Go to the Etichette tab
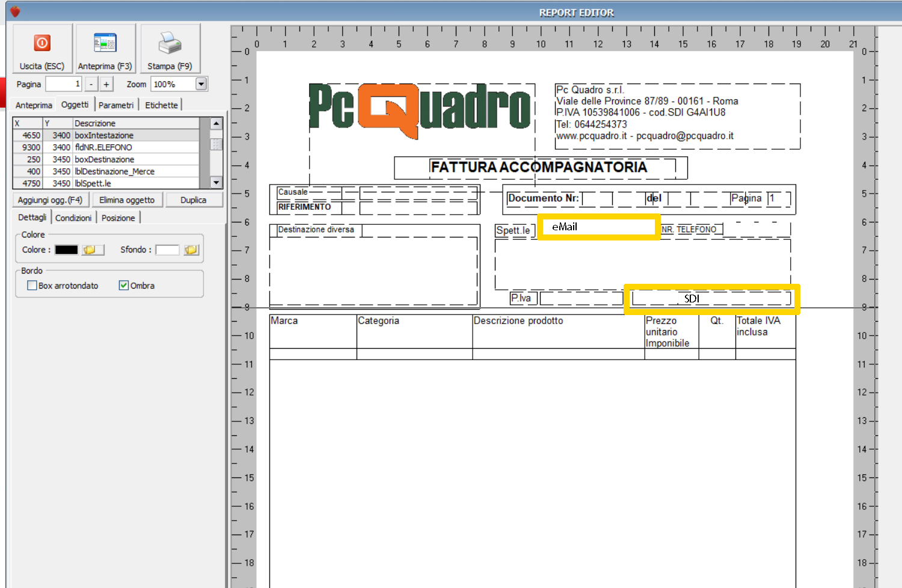The height and width of the screenshot is (588, 902). pos(161,105)
